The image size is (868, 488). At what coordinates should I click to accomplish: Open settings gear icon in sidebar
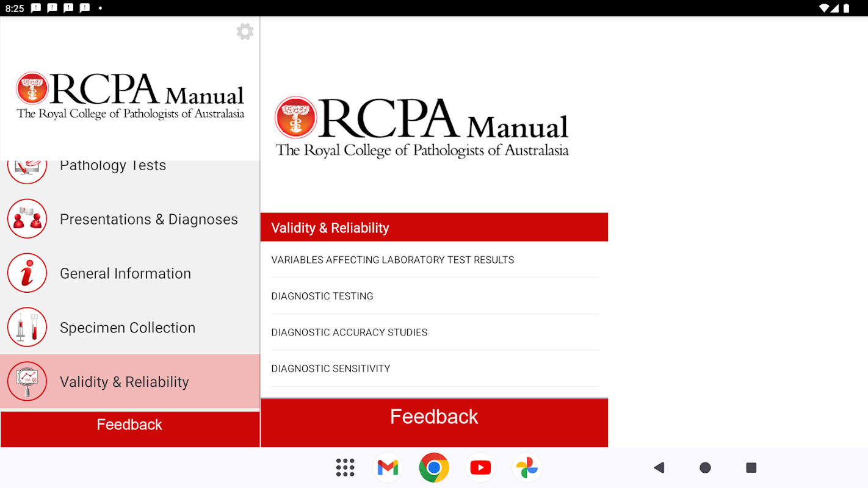[x=245, y=32]
